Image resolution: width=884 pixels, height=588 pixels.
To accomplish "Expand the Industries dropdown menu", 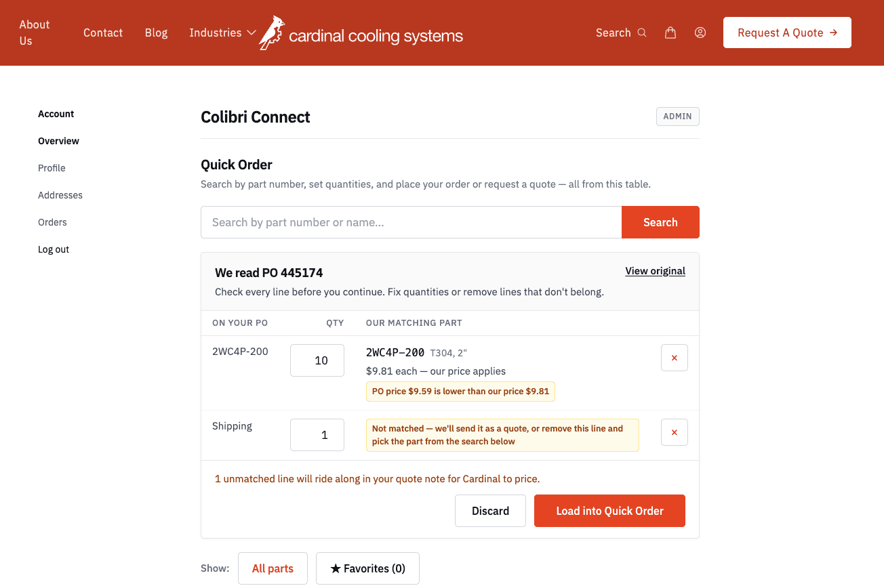I will click(222, 33).
